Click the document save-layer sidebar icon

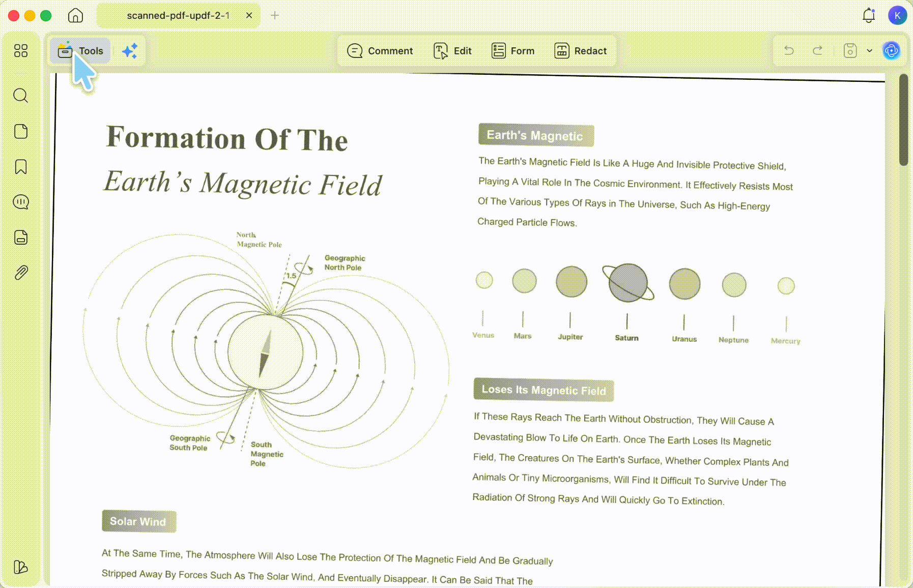21,238
